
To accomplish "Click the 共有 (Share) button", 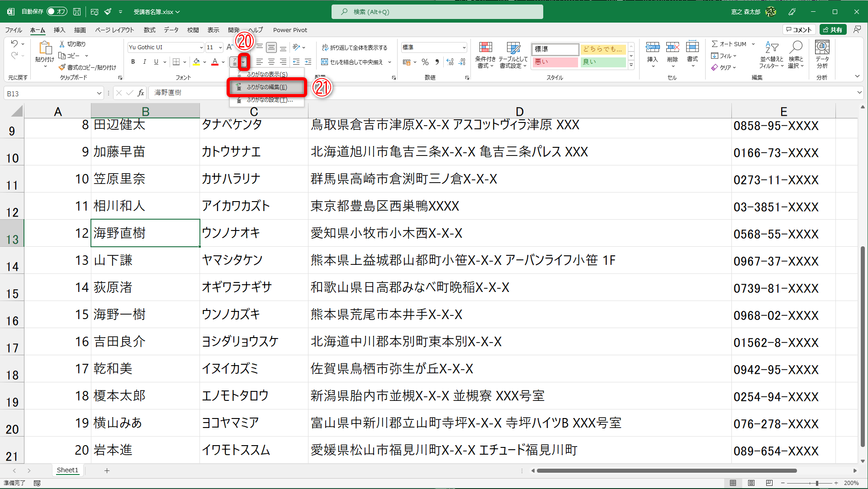I will (834, 29).
